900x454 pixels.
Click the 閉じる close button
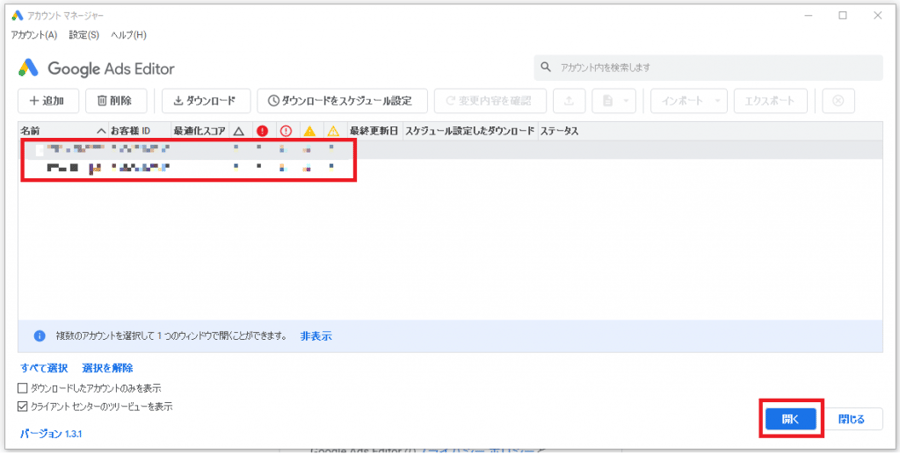(851, 420)
